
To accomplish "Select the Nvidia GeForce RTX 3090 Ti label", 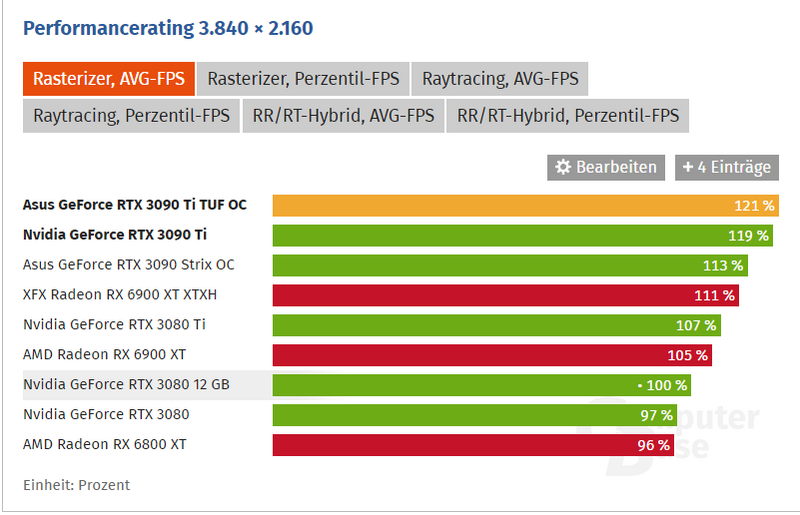I will tap(115, 235).
